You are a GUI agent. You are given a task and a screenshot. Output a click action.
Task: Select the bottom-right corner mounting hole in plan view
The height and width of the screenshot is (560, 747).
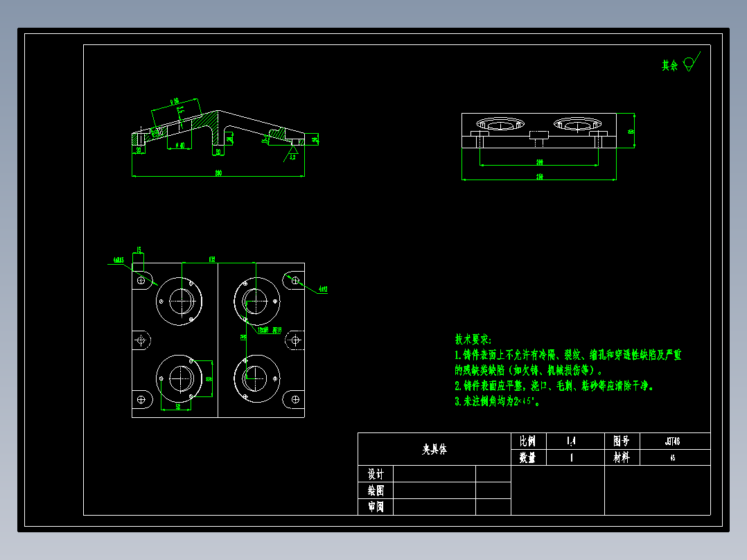coord(295,399)
